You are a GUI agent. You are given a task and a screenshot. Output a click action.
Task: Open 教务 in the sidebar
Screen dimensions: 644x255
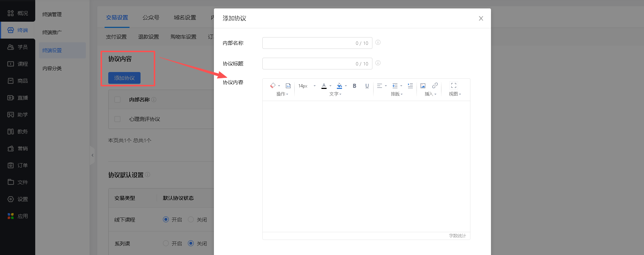point(18,132)
